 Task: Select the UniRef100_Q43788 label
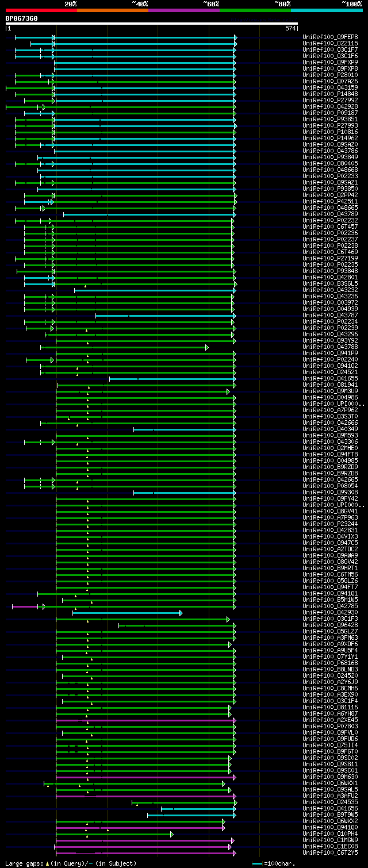point(329,347)
